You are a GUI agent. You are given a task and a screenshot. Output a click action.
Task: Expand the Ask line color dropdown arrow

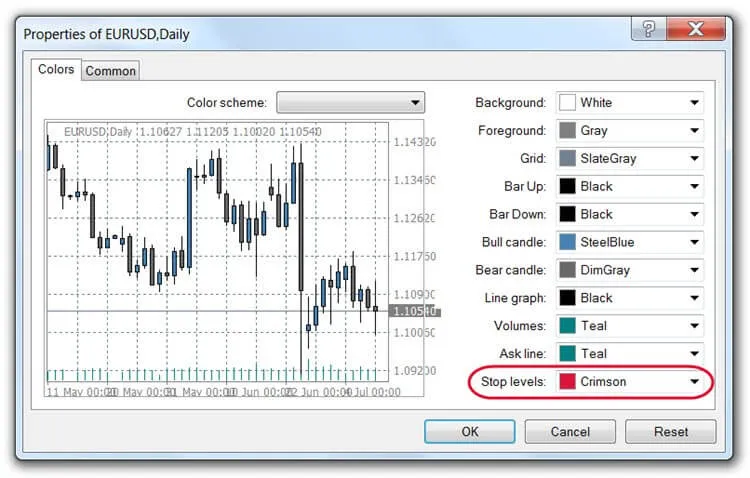click(694, 354)
